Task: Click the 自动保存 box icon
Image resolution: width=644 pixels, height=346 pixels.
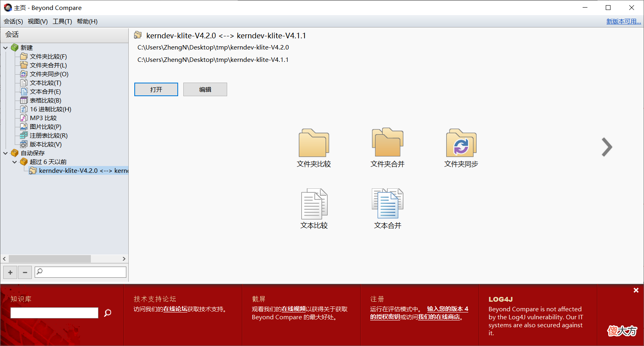Action: coord(15,153)
